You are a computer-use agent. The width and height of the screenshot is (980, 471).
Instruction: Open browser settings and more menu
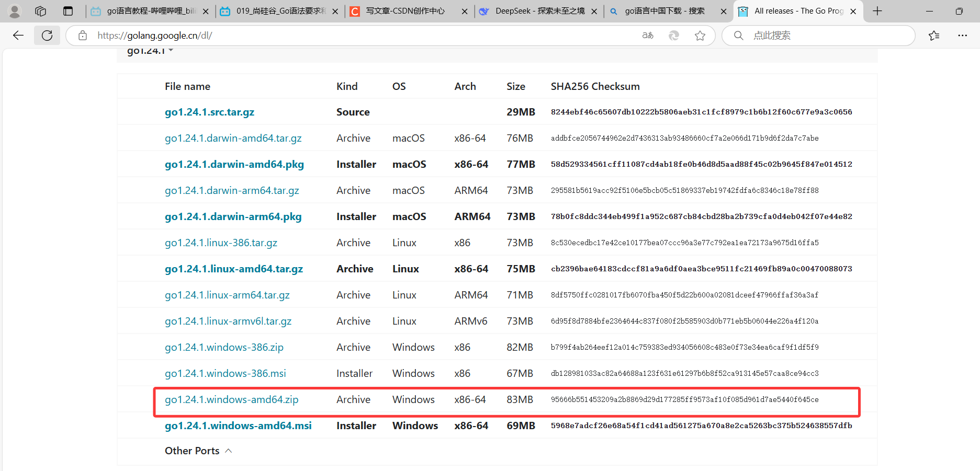click(x=963, y=36)
